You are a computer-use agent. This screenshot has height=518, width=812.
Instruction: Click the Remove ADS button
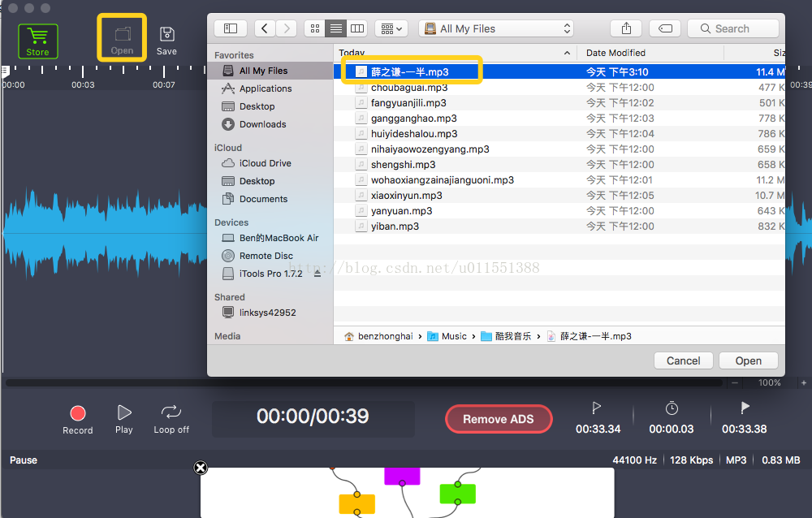(x=499, y=419)
